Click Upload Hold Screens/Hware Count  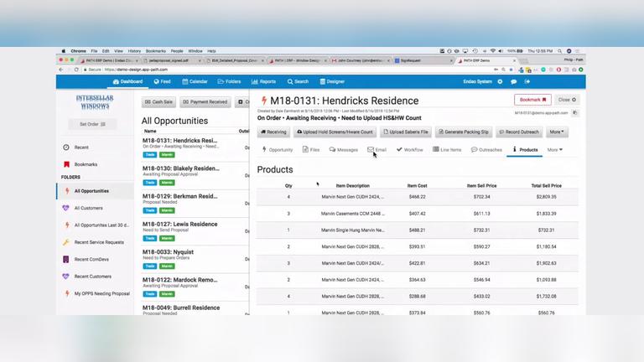(x=335, y=132)
